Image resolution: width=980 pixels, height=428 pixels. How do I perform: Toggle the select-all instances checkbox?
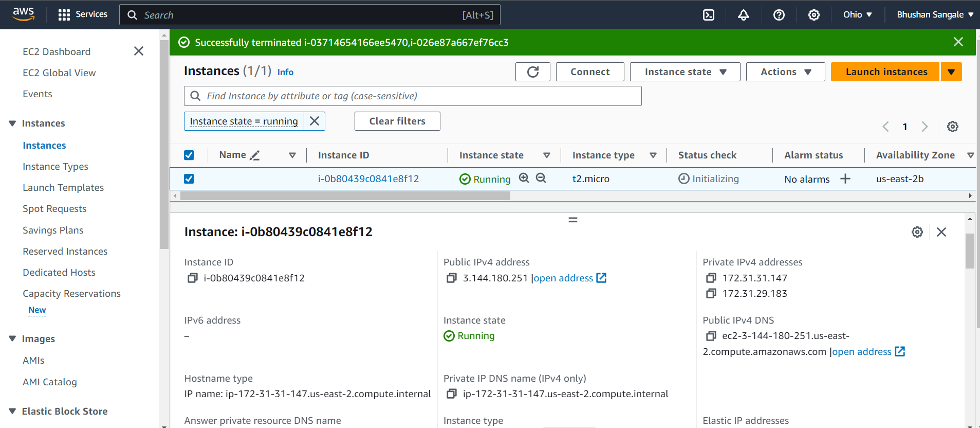point(189,155)
